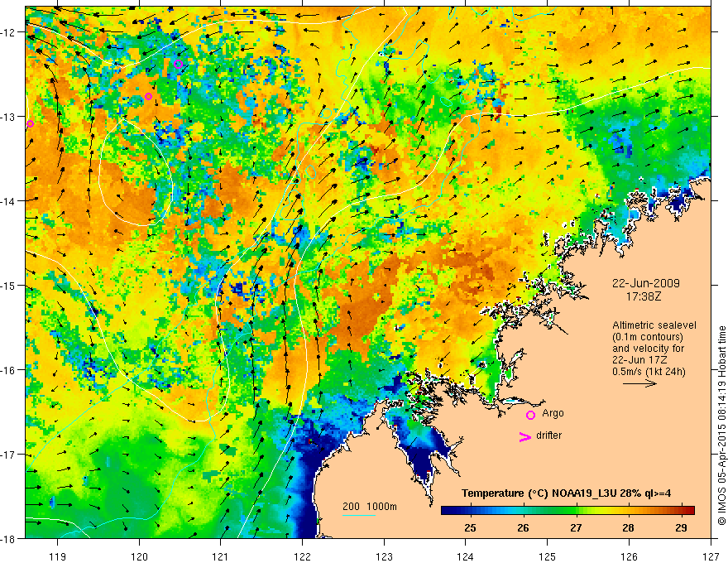Click the colorbar tick label 28
Viewport: 728px width, 563px height.
(x=628, y=528)
